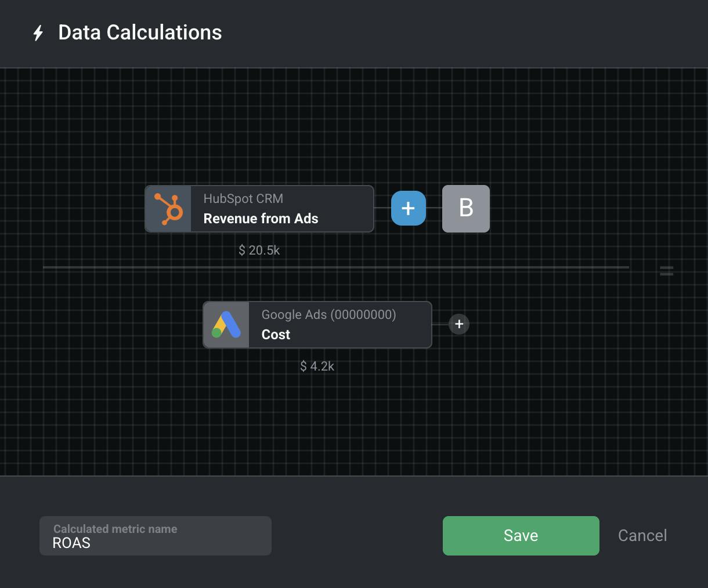The image size is (708, 588).
Task: Click the HubSpot logo icon
Action: coord(168,209)
